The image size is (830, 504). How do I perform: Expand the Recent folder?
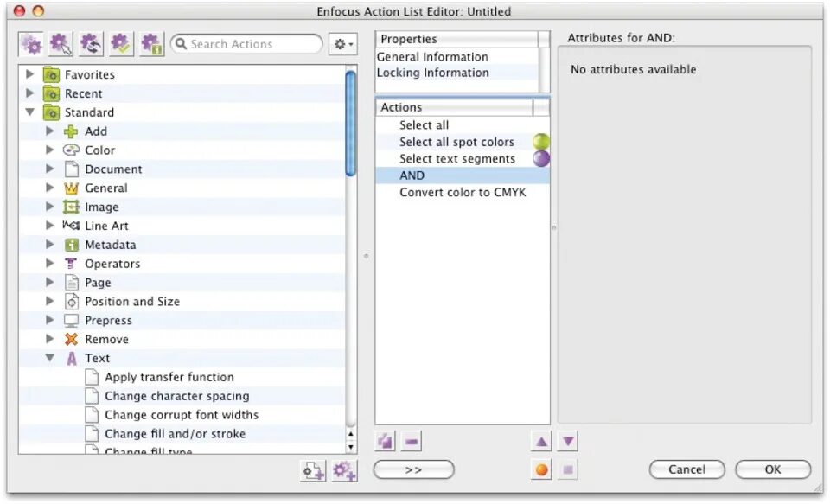point(30,93)
